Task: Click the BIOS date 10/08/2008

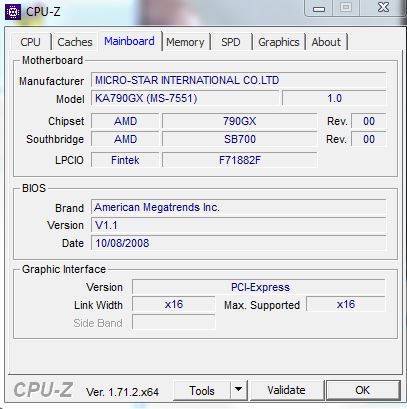Action: point(239,243)
